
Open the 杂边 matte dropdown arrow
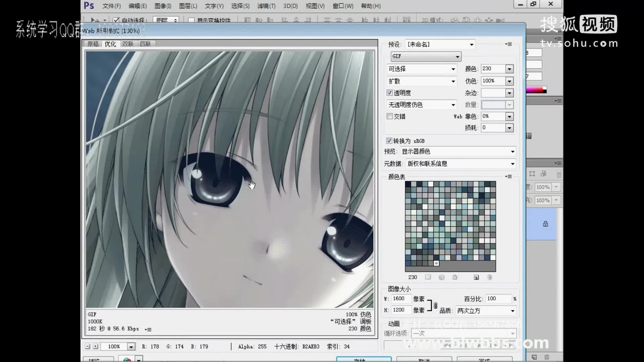pos(509,93)
